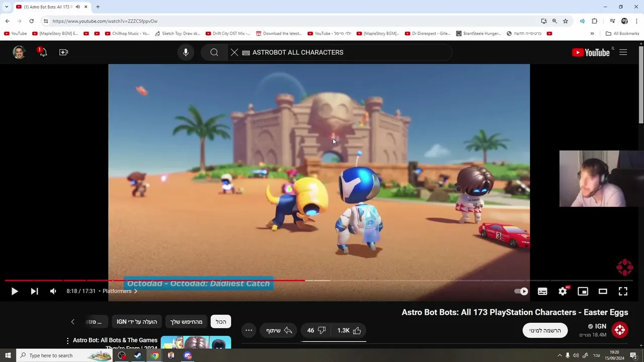Viewport: 644px width, 362px height.
Task: Subscribe using the הרשמה למינוי button
Action: pyautogui.click(x=545, y=330)
